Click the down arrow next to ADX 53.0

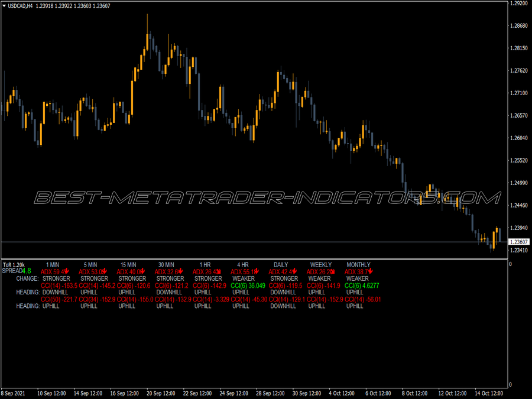[105, 271]
